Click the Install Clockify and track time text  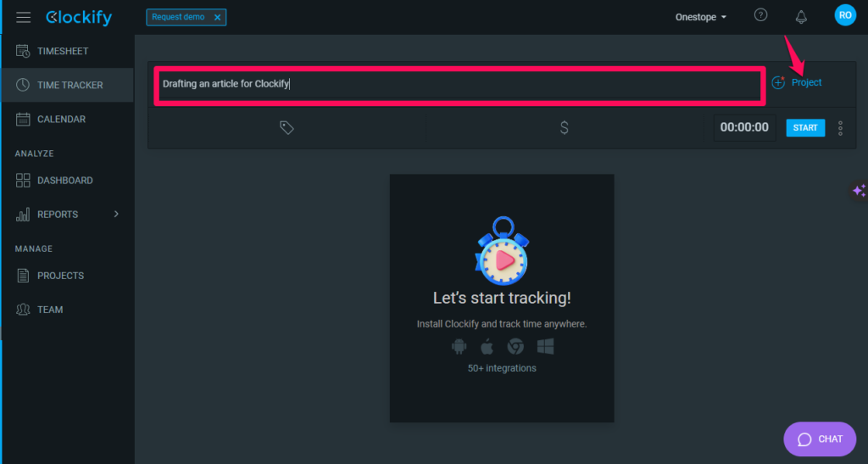(502, 324)
